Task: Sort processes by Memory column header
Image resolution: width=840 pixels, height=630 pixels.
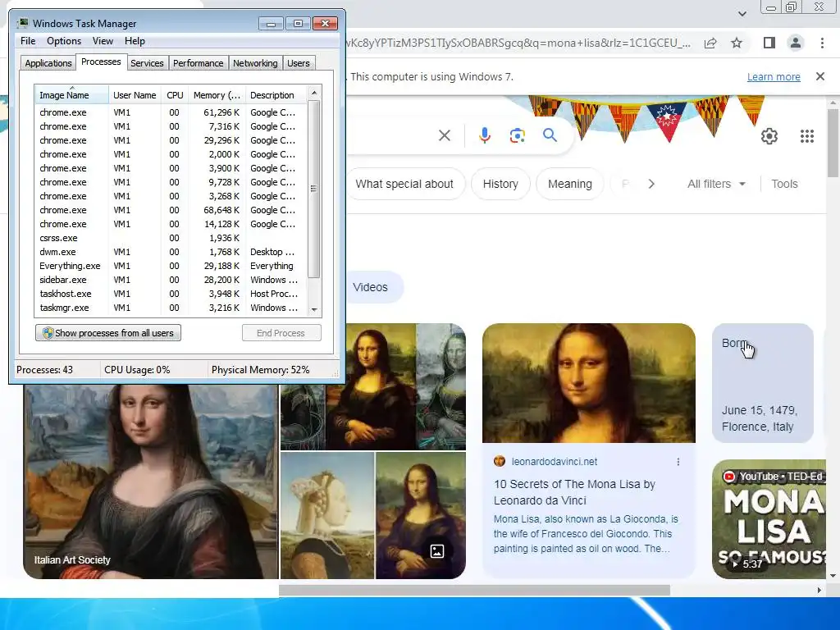Action: [217, 95]
